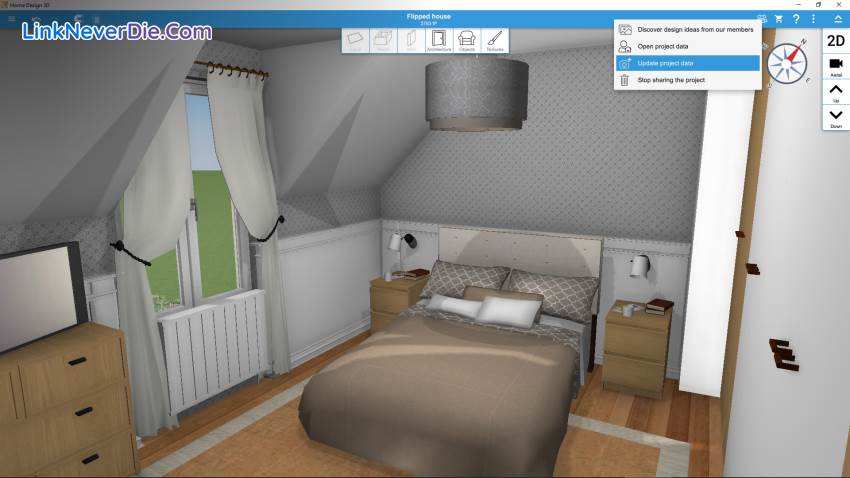This screenshot has height=478, width=850.
Task: Open the three-dot more options menu
Action: [814, 19]
